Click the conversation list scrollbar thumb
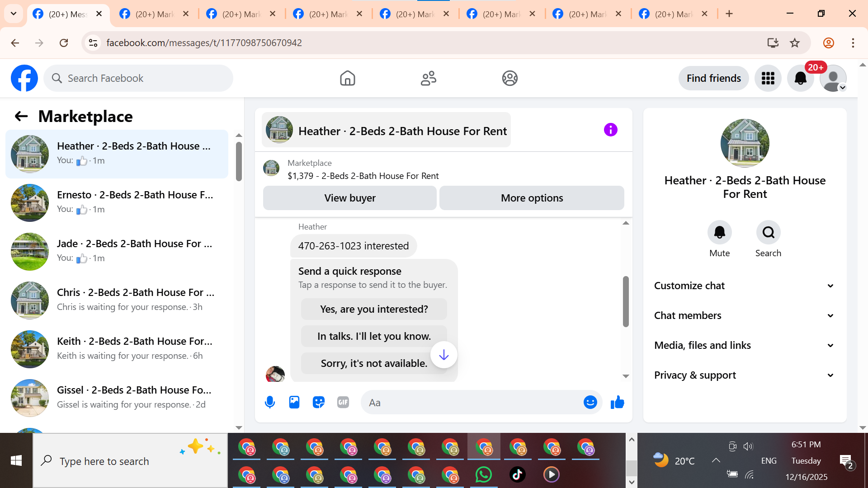Screen dimensions: 868x488 click(x=239, y=162)
